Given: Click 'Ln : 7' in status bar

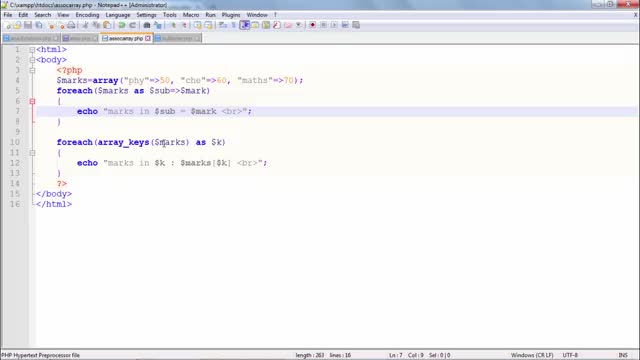Looking at the screenshot, I should tap(396, 356).
